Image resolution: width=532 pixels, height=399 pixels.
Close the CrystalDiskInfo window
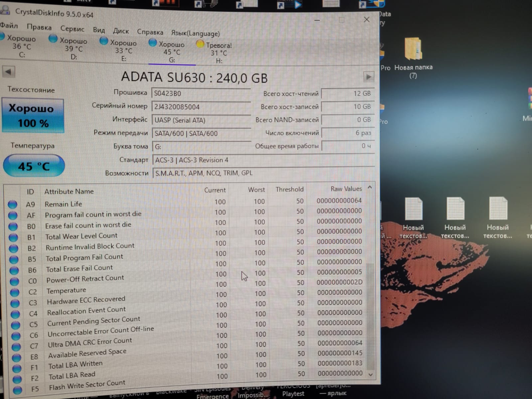(367, 20)
